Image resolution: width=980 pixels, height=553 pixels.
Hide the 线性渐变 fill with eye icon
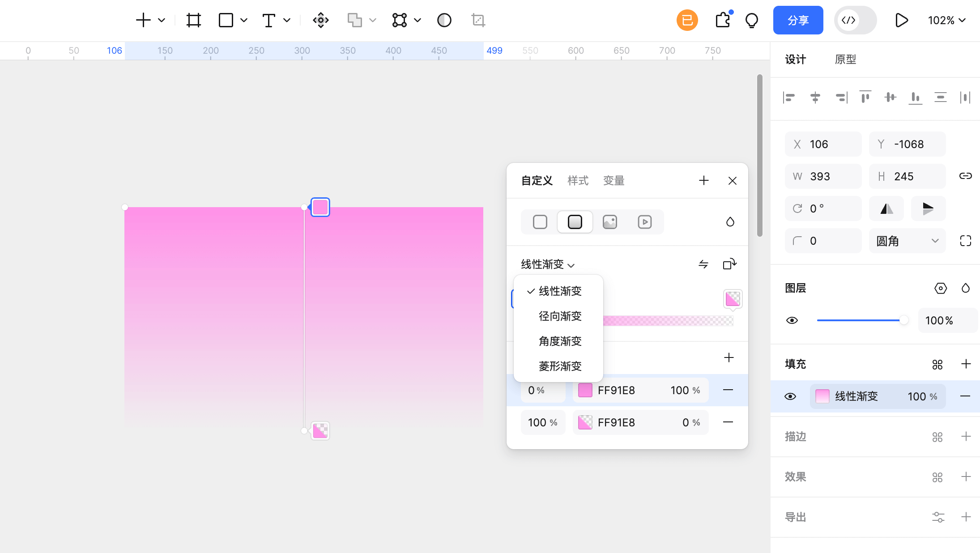coord(790,396)
